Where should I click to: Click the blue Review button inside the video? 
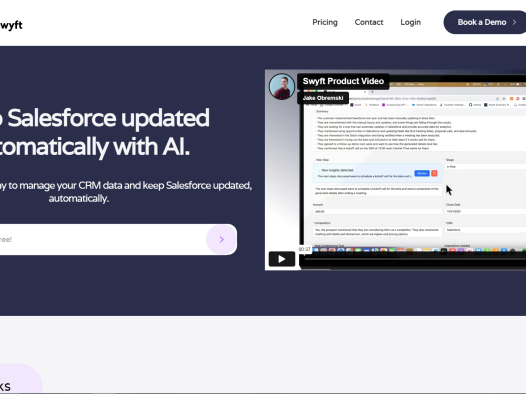[422, 173]
